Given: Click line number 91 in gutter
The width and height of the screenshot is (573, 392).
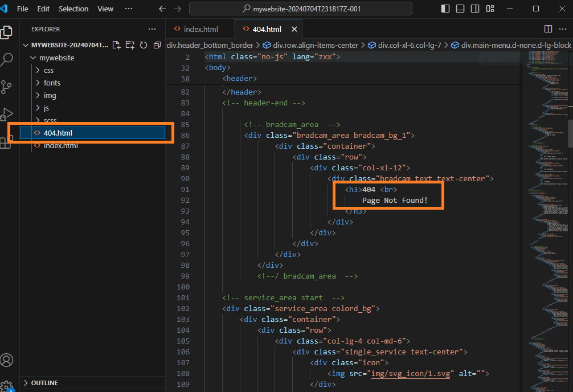Looking at the screenshot, I should click(x=185, y=189).
